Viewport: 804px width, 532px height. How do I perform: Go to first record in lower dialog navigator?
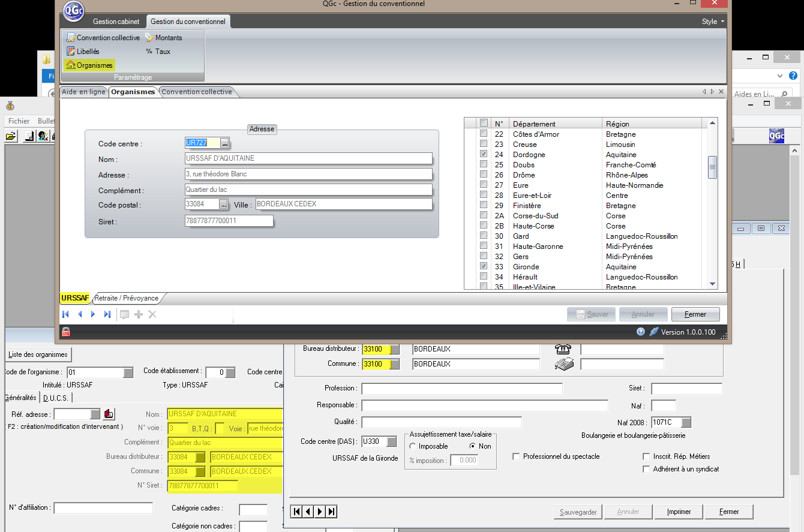click(x=296, y=512)
